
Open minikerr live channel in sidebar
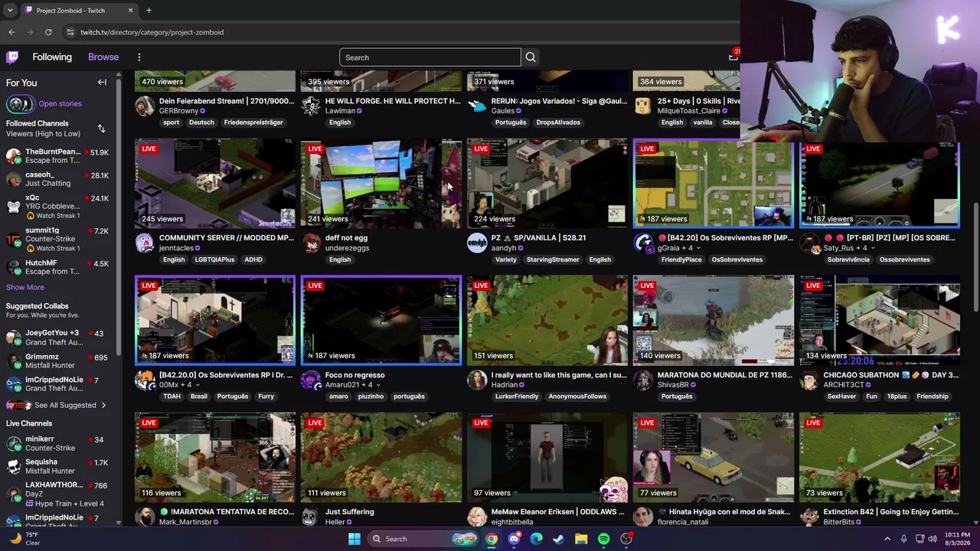(57, 444)
